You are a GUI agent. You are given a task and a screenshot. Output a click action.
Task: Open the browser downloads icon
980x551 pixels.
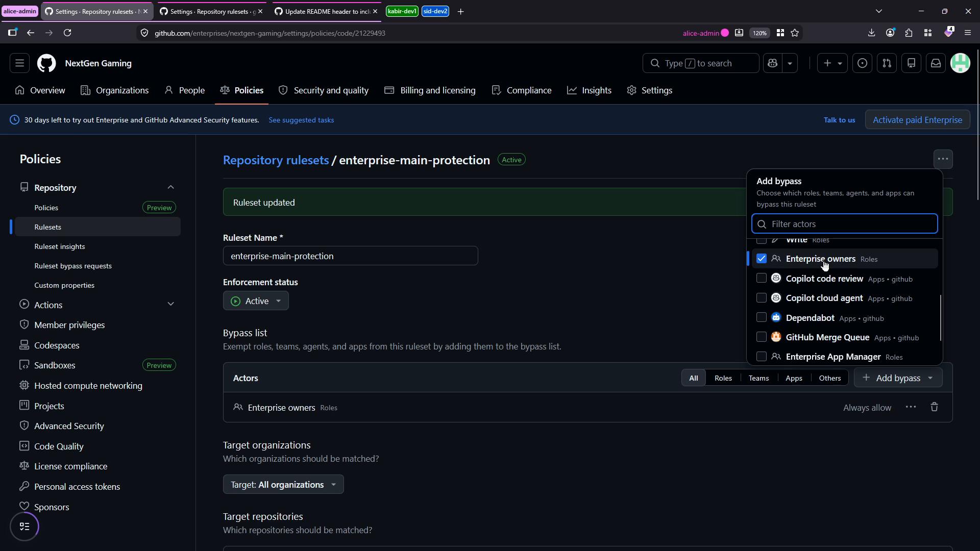tap(871, 33)
